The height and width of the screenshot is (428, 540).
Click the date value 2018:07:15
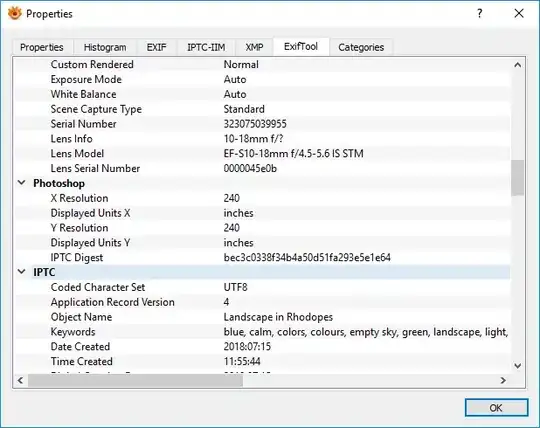[x=247, y=346]
